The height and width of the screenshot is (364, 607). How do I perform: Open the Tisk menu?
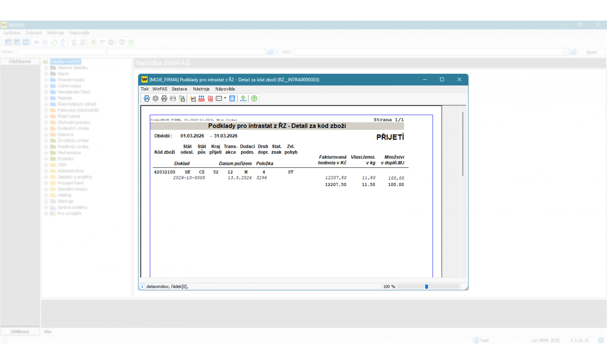(x=144, y=89)
